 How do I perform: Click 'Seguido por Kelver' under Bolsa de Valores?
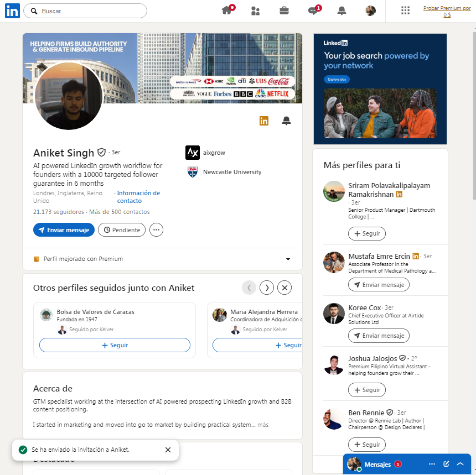(91, 330)
